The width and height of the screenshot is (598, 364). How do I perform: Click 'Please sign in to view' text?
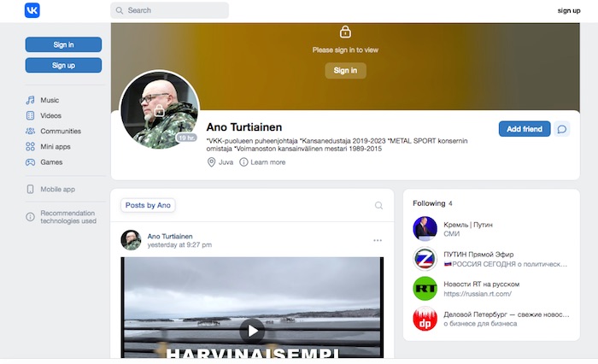click(x=345, y=50)
